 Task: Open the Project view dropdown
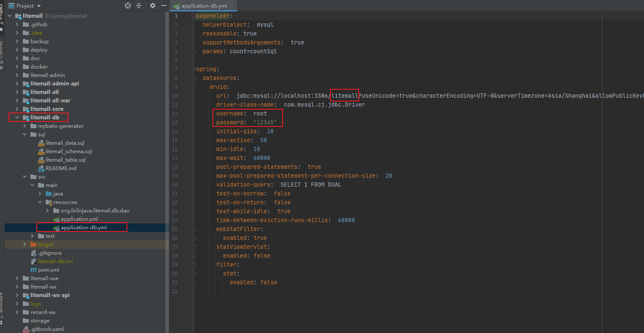tap(39, 6)
